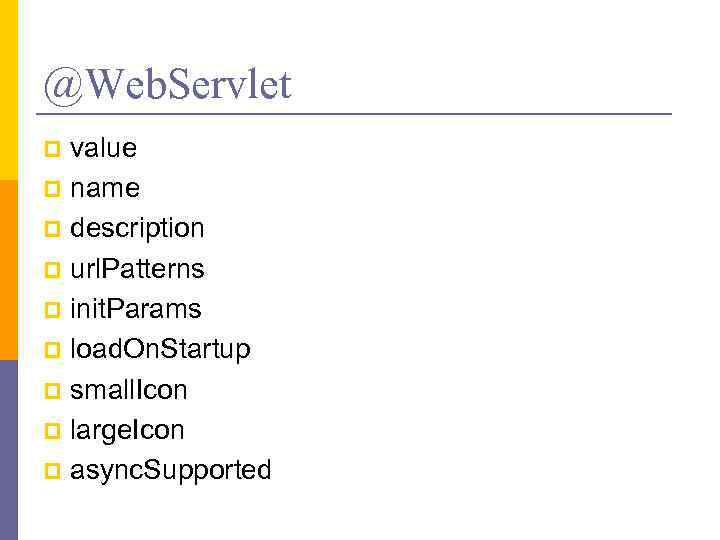Image resolution: width=720 pixels, height=540 pixels.
Task: Click the bullet icon beside load.On.Startup
Action: click(x=52, y=351)
